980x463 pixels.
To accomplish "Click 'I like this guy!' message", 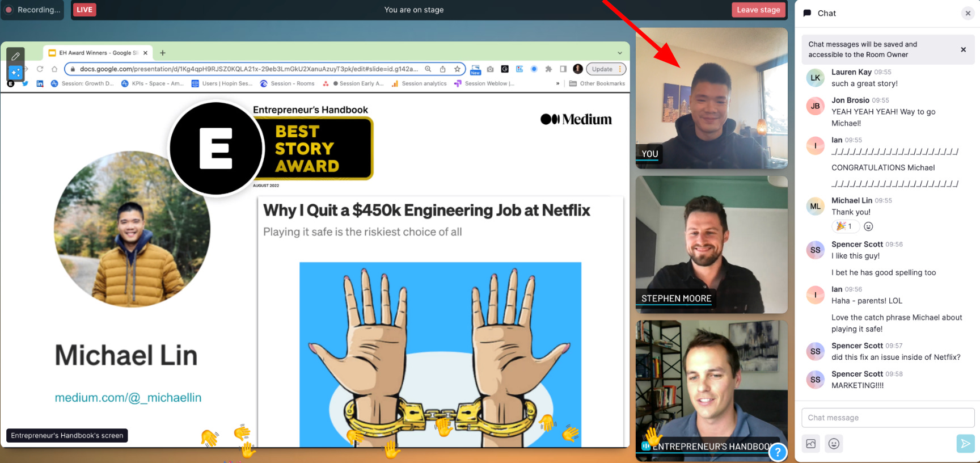I will tap(855, 256).
